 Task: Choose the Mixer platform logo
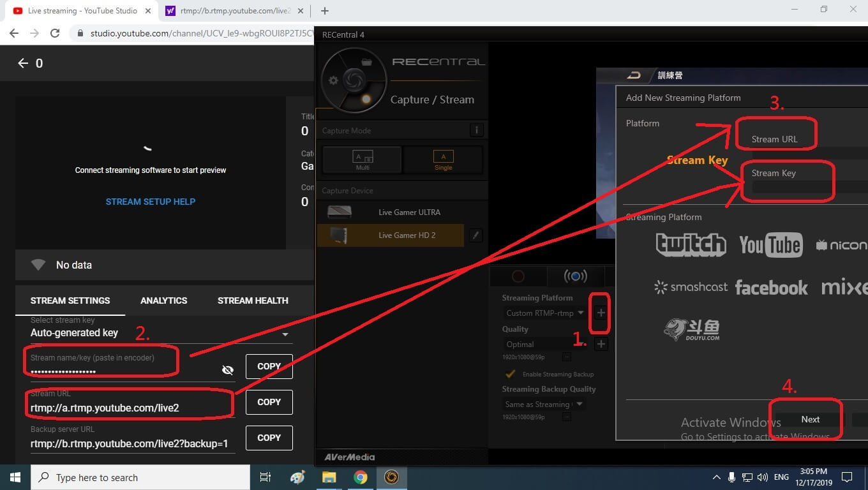pos(844,287)
